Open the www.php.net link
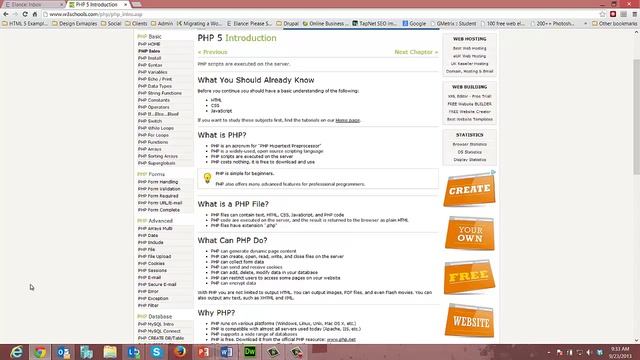Viewport: 640px width, 360px height. pyautogui.click(x=341, y=340)
